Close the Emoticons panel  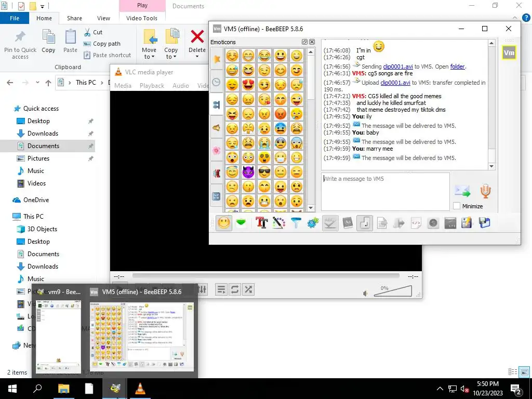312,42
